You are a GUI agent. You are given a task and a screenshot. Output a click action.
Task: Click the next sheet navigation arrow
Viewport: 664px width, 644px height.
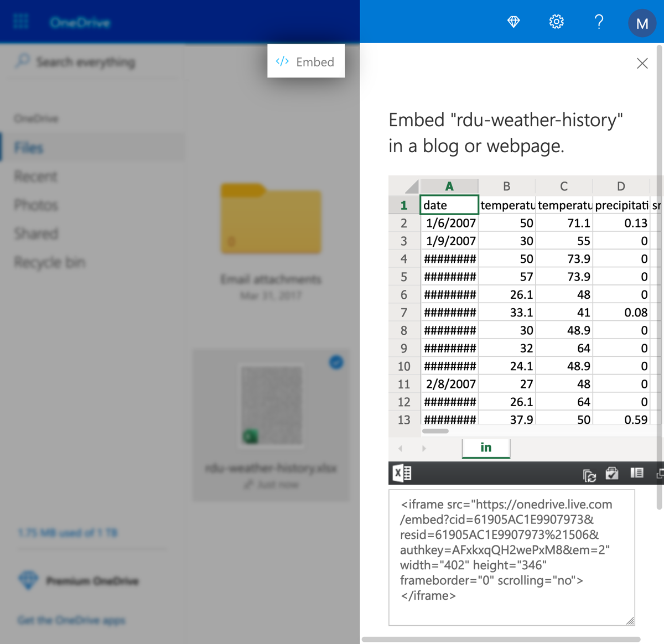(x=424, y=448)
